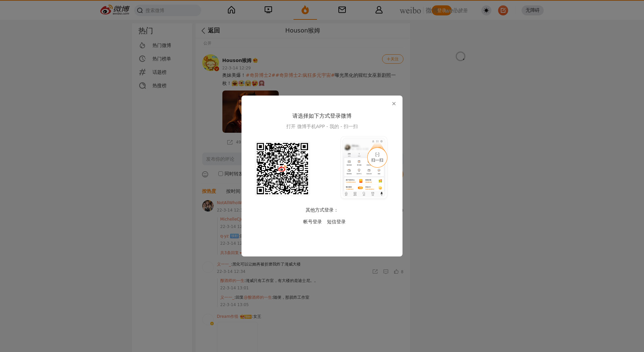Open the Hot flame tab icon
The width and height of the screenshot is (644, 352).
305,10
